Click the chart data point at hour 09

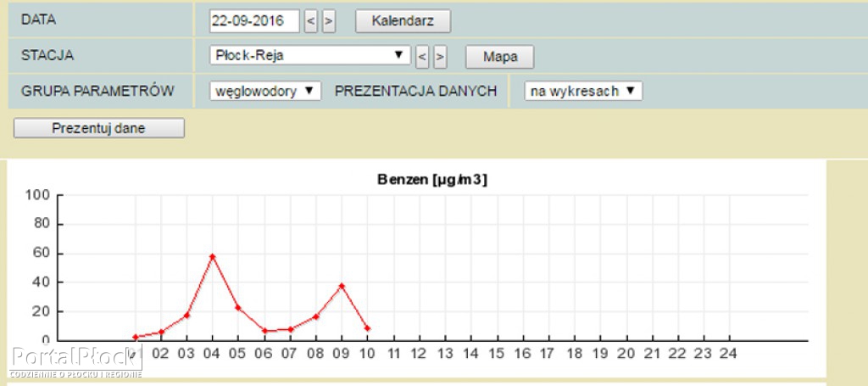[x=341, y=286]
